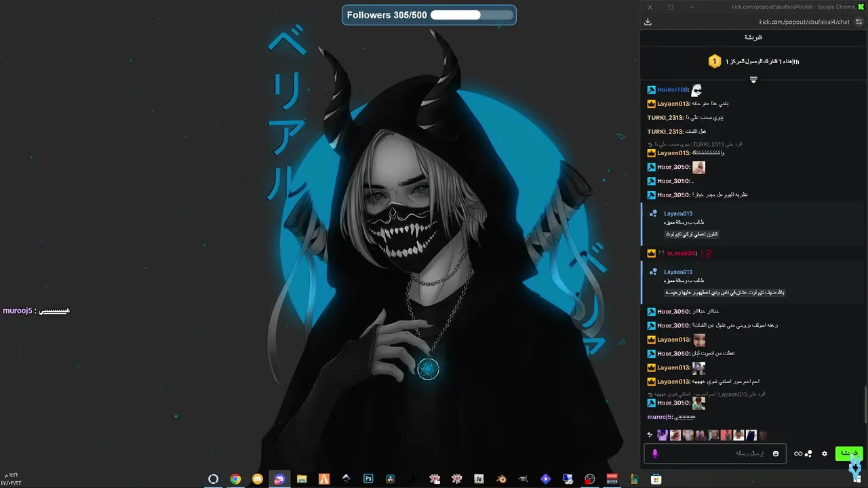
Task: Open Microsoft Store from the taskbar
Action: [x=656, y=479]
